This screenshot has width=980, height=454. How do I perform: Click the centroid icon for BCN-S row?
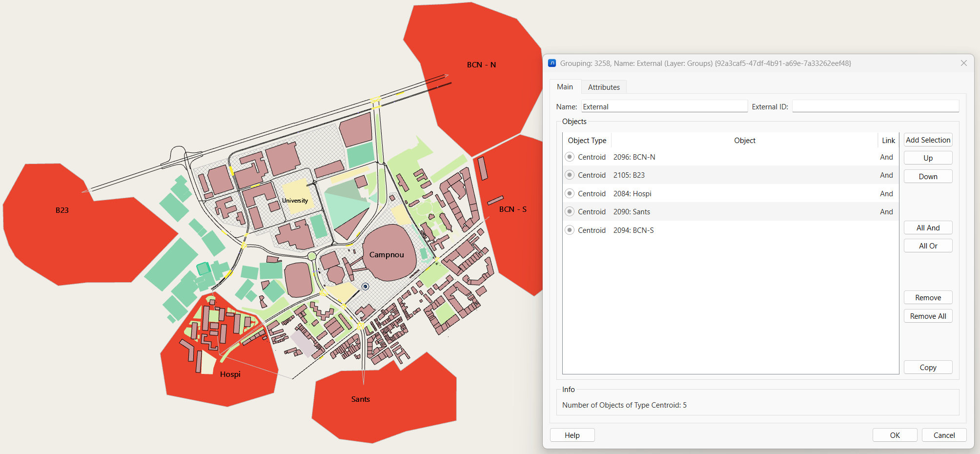pyautogui.click(x=569, y=230)
